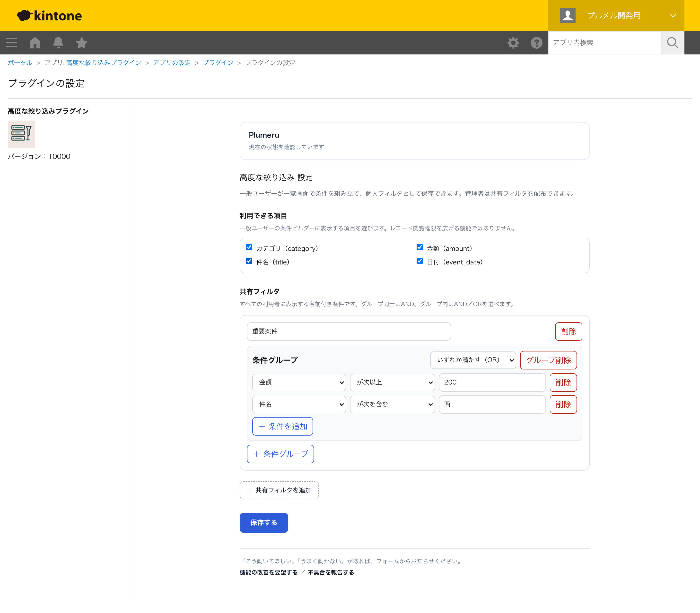Uncheck the 日付 (event_date) checkbox
The width and height of the screenshot is (700, 613).
(420, 261)
